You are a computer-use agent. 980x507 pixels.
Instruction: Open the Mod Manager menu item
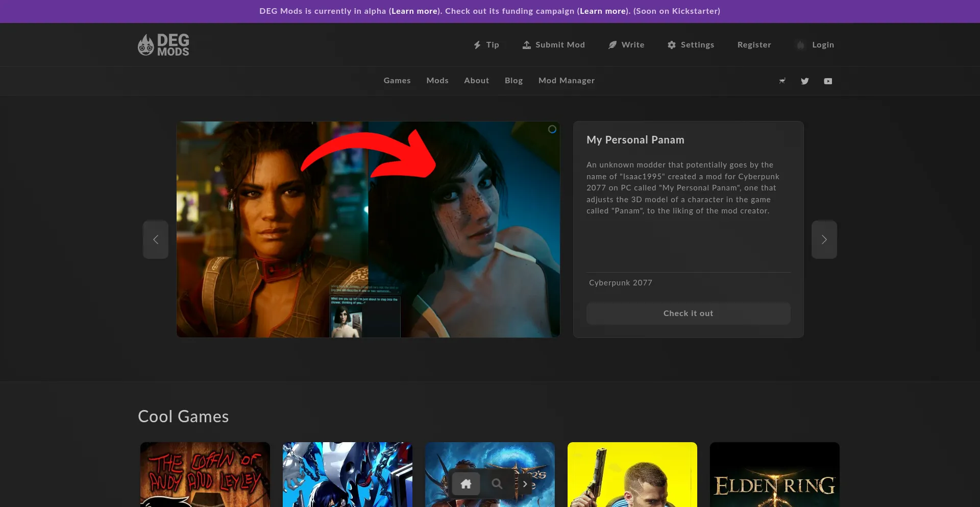[566, 81]
